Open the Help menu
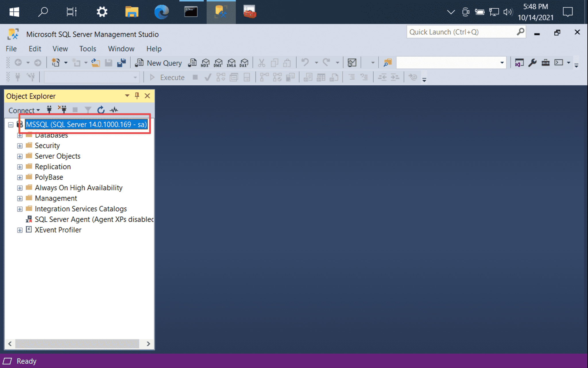The image size is (588, 368). [x=154, y=49]
